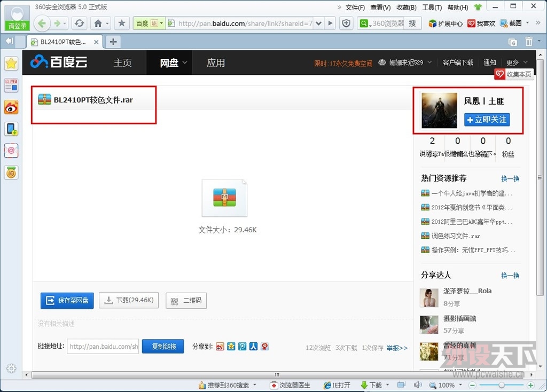The image size is (547, 392).
Task: Open the 工具(T) menu
Action: [432, 7]
